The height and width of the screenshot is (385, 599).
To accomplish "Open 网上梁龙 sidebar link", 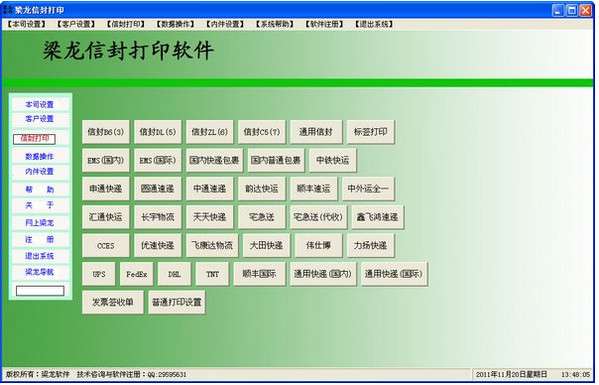I will 40,222.
